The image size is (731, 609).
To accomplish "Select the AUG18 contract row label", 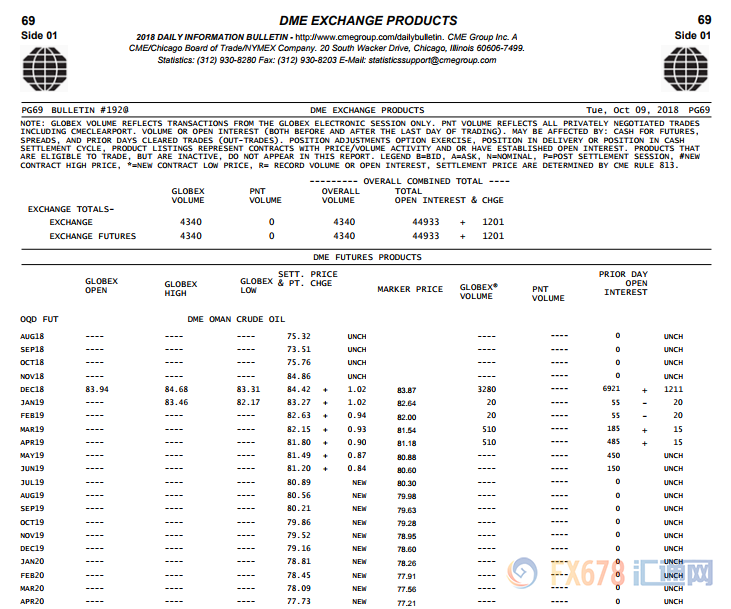I will (32, 337).
